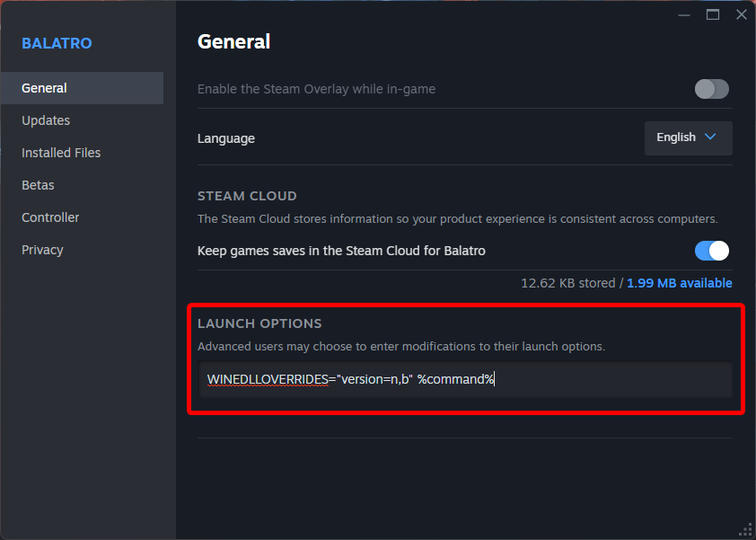Switch to the Betas tab
Screen dimensions: 756x540
(x=38, y=185)
